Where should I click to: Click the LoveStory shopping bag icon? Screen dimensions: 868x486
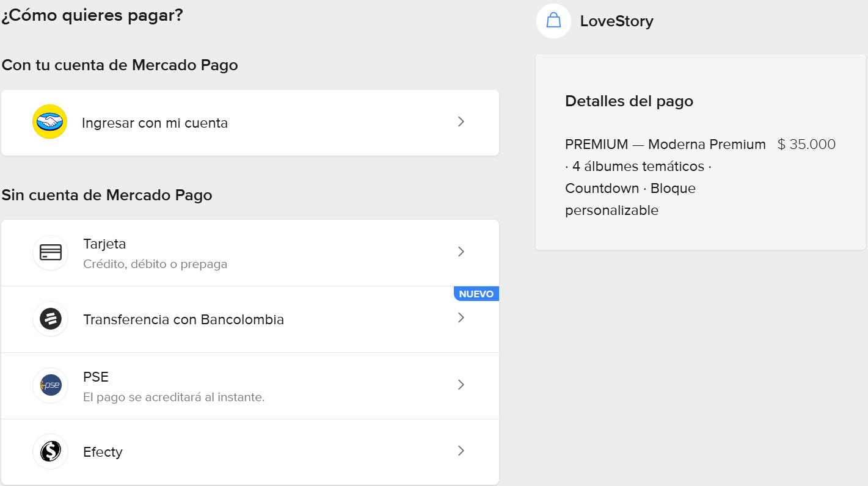(553, 21)
